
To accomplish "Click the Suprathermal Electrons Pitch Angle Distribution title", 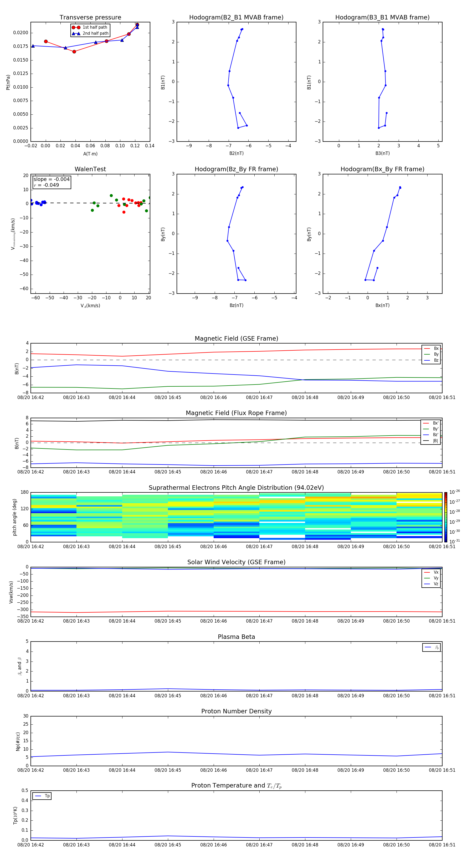I will click(236, 488).
